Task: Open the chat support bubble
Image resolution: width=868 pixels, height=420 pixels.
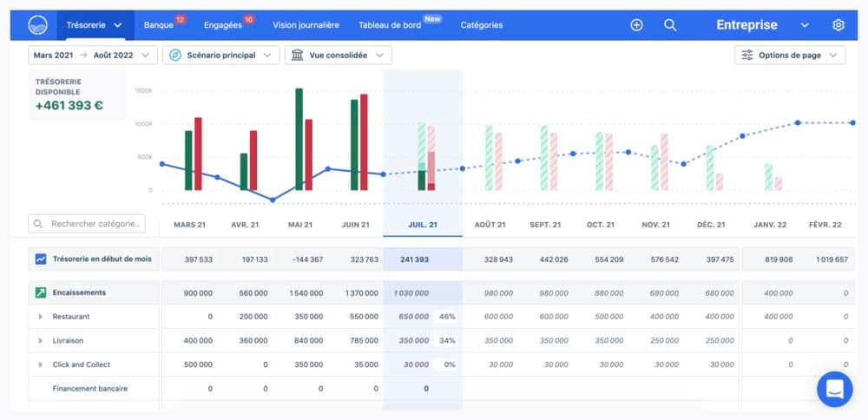Action: [834, 389]
